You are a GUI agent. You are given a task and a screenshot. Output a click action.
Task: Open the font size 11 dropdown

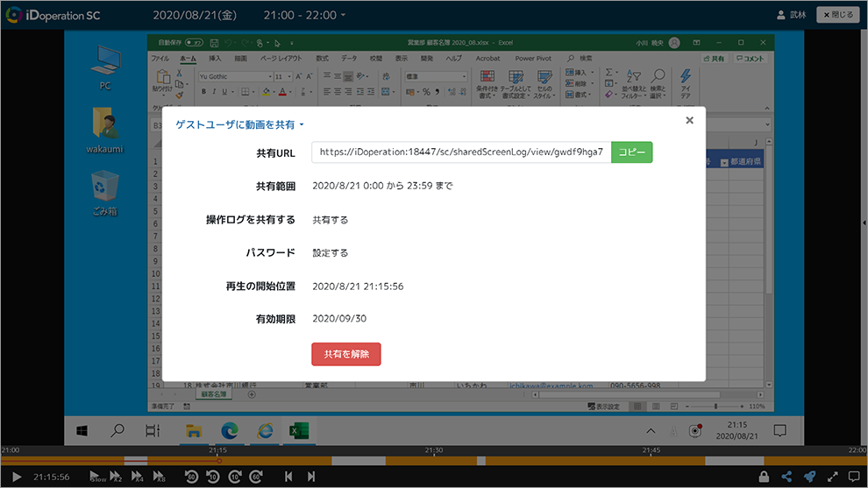[289, 77]
